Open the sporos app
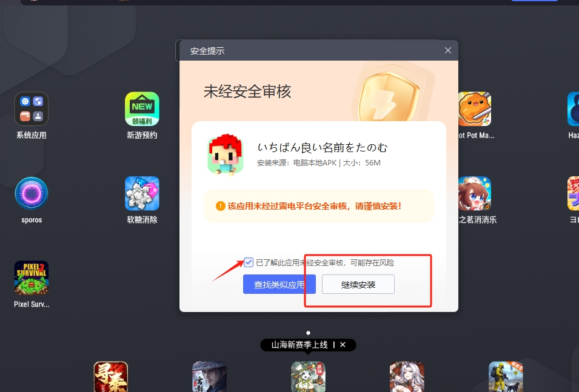This screenshot has width=579, height=392. (x=32, y=194)
